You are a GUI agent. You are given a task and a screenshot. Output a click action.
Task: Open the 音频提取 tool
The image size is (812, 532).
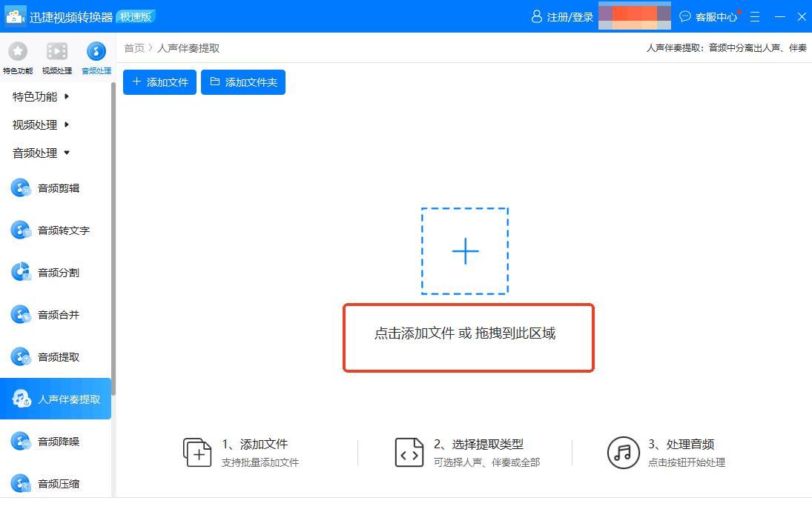[x=58, y=357]
